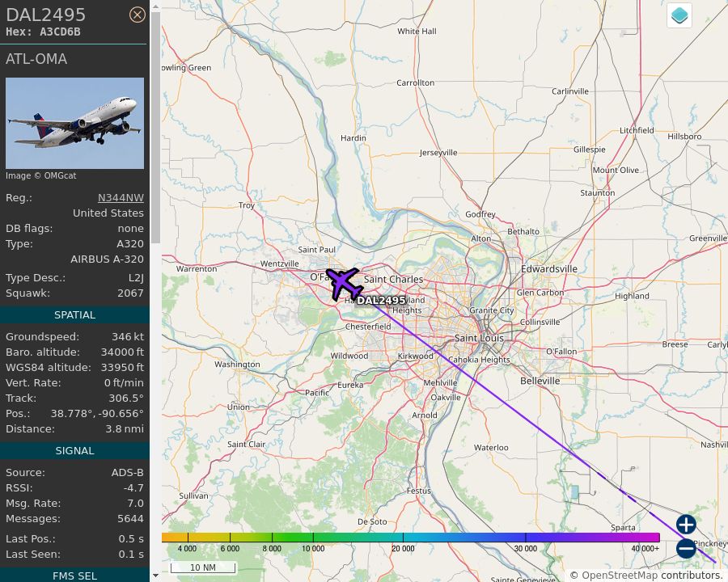The image size is (728, 582).
Task: Click the Image © OMGcat photo credit
Action: pyautogui.click(x=40, y=175)
